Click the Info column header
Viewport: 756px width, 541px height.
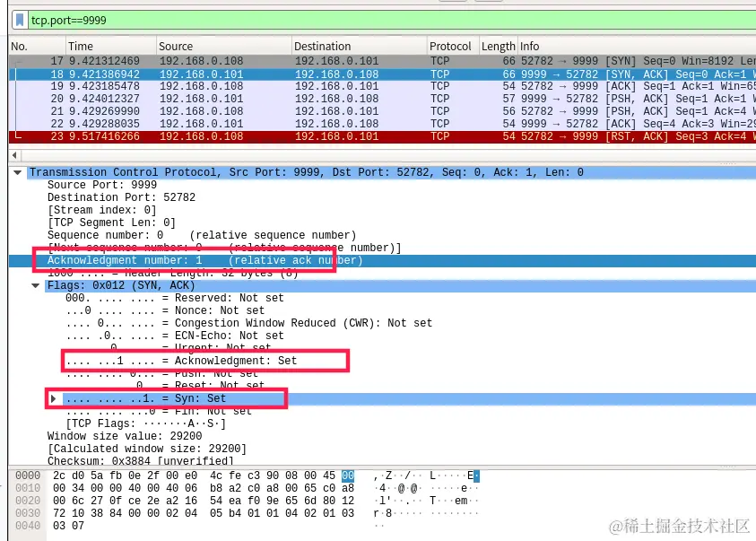(637, 47)
